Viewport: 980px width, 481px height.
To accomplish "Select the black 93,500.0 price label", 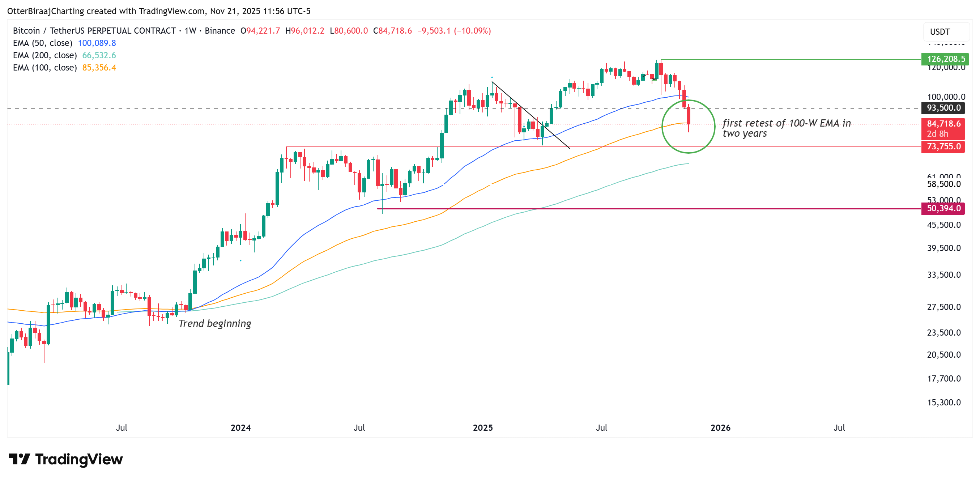I will (x=943, y=108).
